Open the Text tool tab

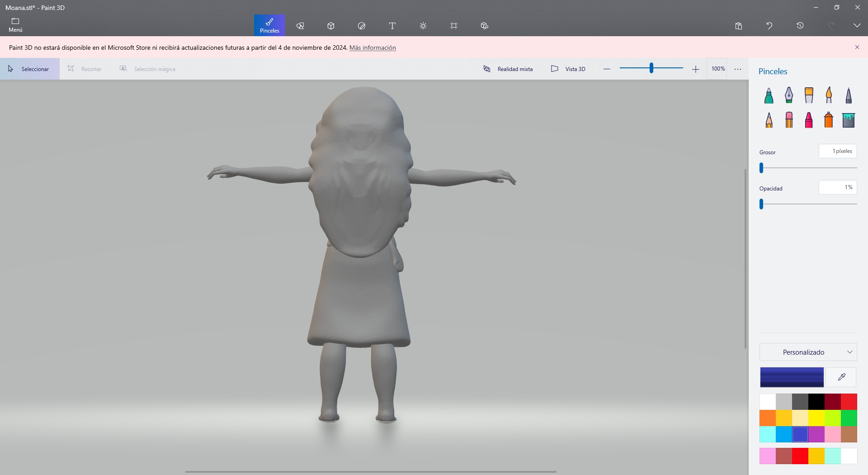(x=392, y=26)
